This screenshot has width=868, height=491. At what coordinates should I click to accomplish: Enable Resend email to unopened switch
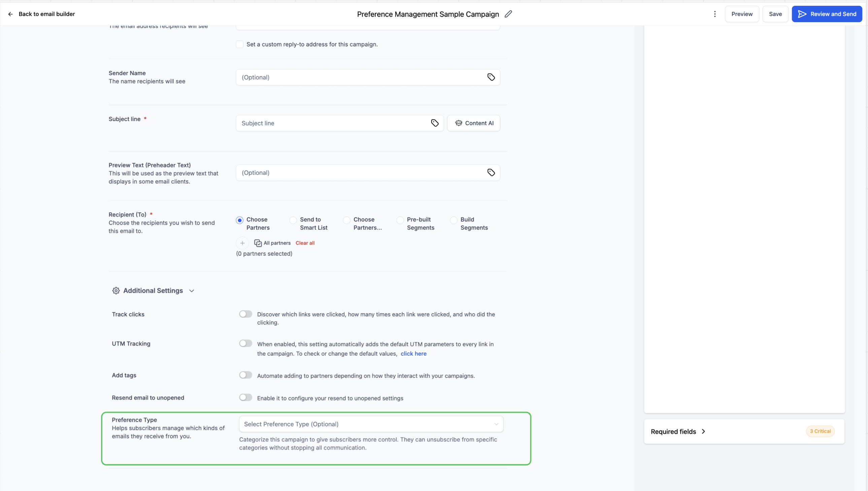[245, 397]
